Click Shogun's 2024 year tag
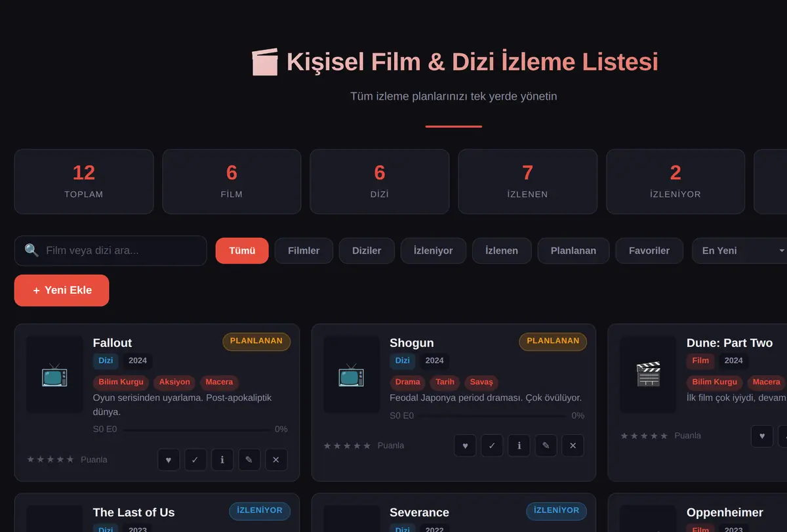 (x=434, y=361)
